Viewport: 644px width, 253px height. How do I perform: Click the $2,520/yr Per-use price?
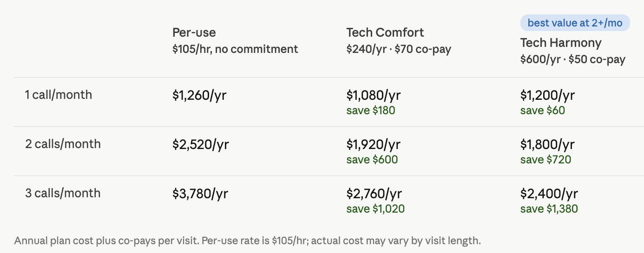point(200,145)
